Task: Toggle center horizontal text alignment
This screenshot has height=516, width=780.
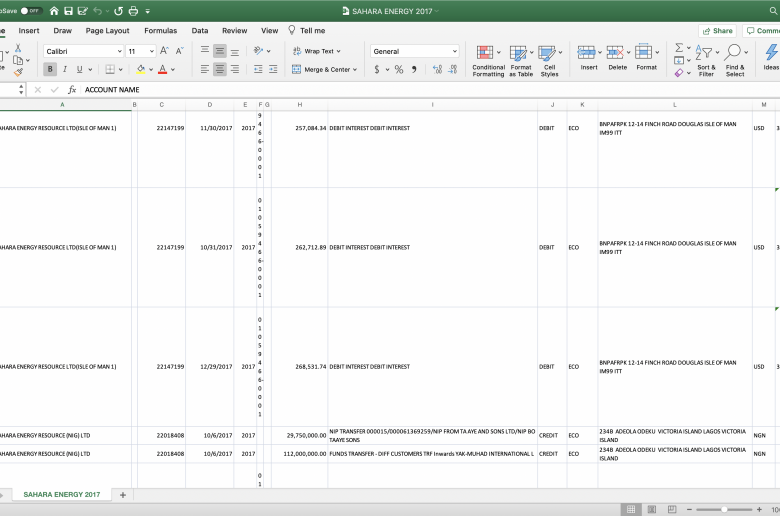Action: click(x=220, y=69)
